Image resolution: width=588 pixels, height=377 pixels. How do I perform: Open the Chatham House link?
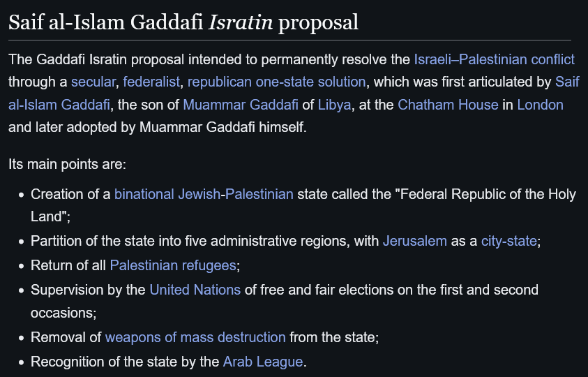[x=448, y=105]
